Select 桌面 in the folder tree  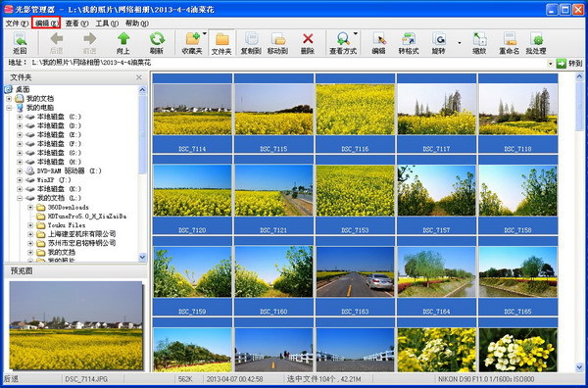click(x=23, y=89)
